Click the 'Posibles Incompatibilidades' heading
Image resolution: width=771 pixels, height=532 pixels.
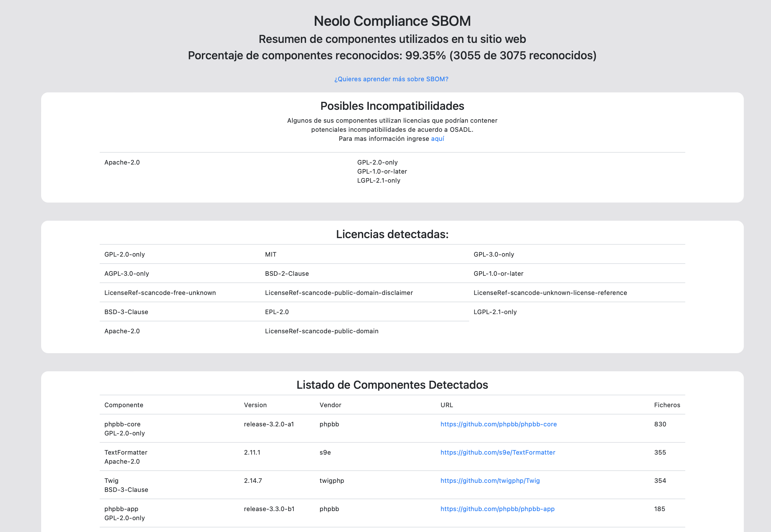point(392,106)
